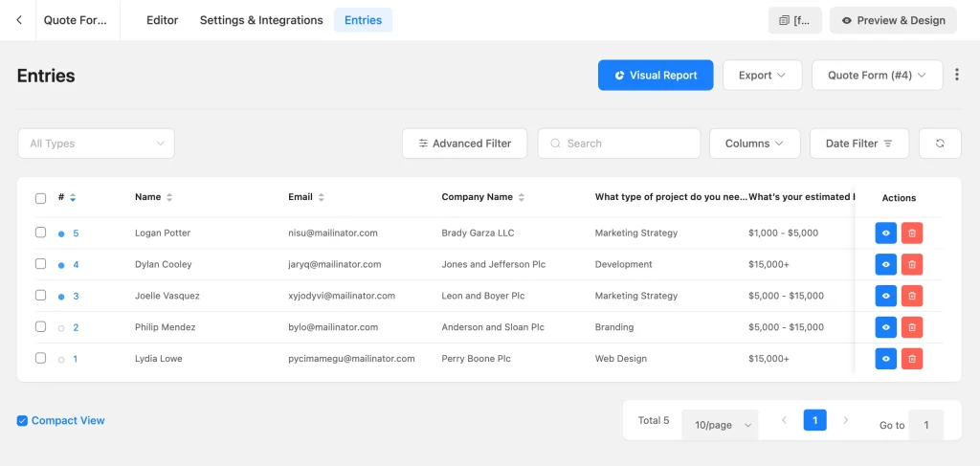This screenshot has height=466, width=980.
Task: Open entry number 2 link
Action: coord(76,326)
